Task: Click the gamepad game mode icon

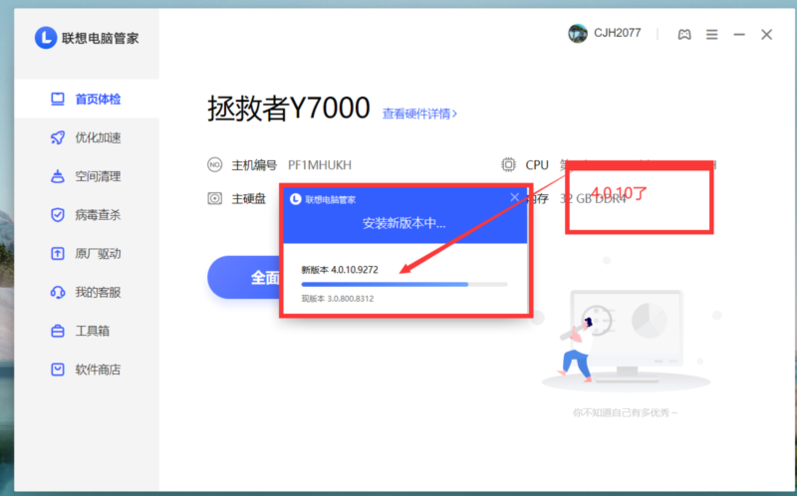Action: coord(684,34)
